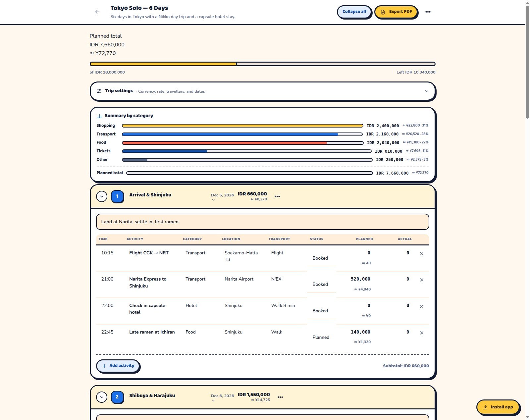The image size is (530, 420).
Task: Change the Late ramen Planned status
Action: 321,337
